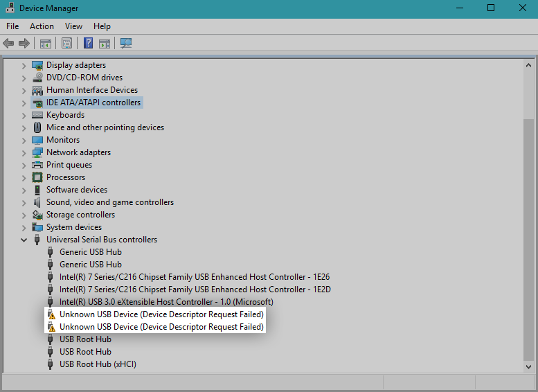Select the Print queues label
This screenshot has height=392, width=538.
click(69, 165)
